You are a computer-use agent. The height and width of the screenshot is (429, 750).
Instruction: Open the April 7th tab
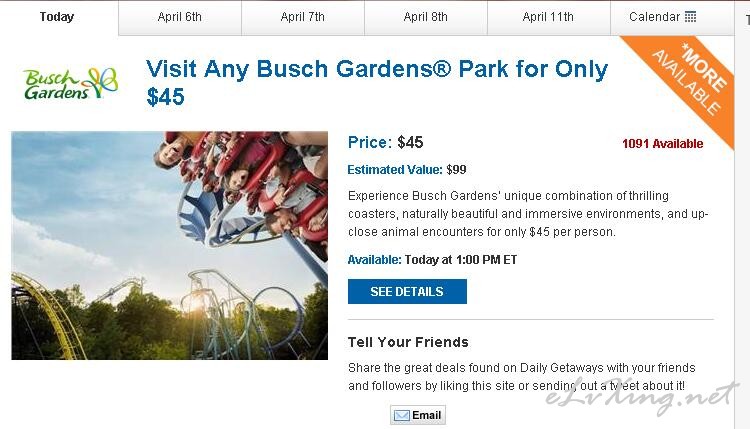click(303, 17)
